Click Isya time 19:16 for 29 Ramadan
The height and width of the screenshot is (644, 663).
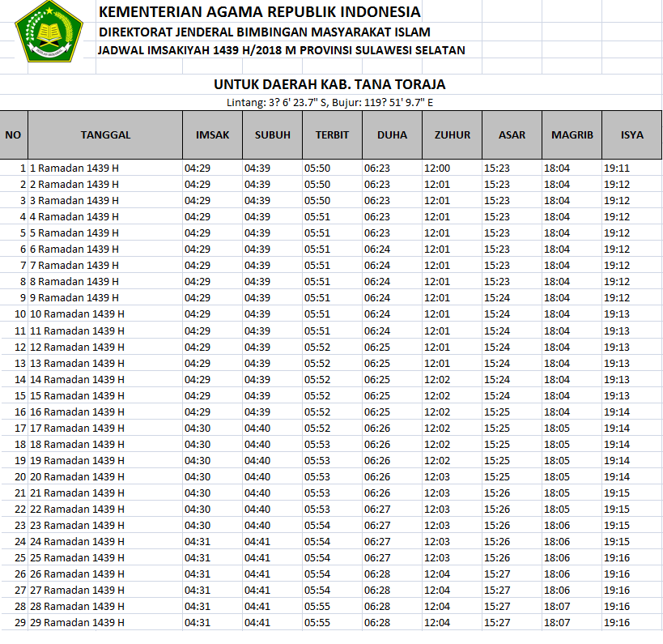click(x=631, y=623)
